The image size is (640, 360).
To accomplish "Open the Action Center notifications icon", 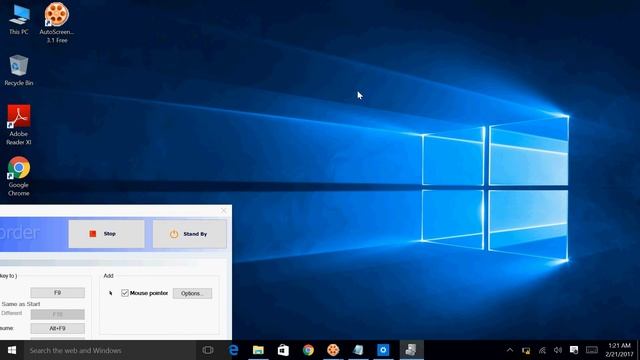I will click(x=574, y=350).
